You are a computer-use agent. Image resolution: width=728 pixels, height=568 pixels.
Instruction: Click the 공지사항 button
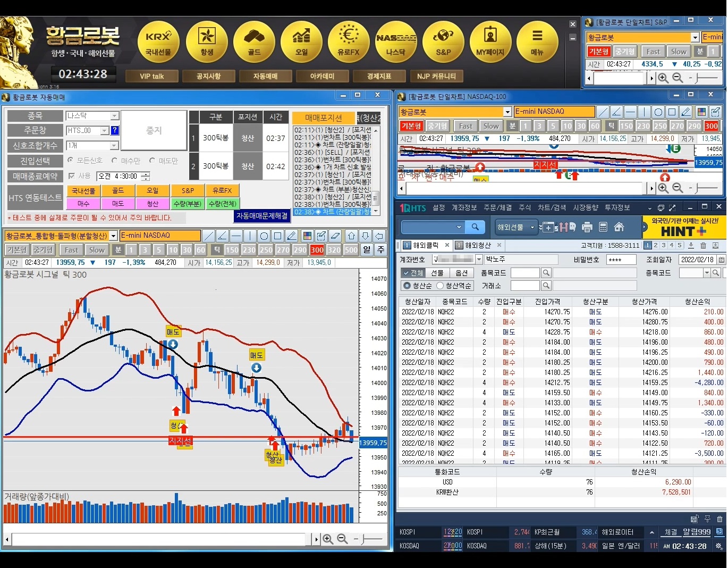coord(209,76)
